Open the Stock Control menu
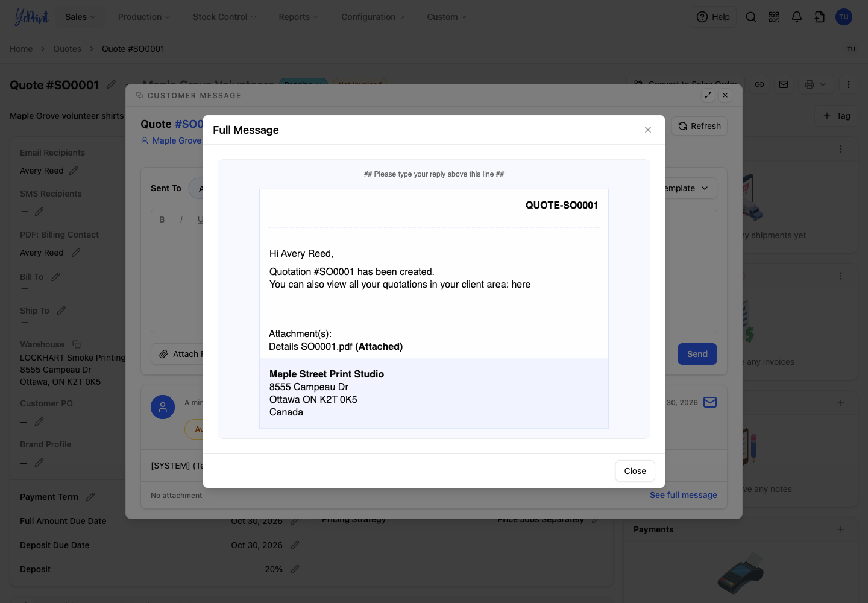The image size is (868, 603). coord(224,17)
